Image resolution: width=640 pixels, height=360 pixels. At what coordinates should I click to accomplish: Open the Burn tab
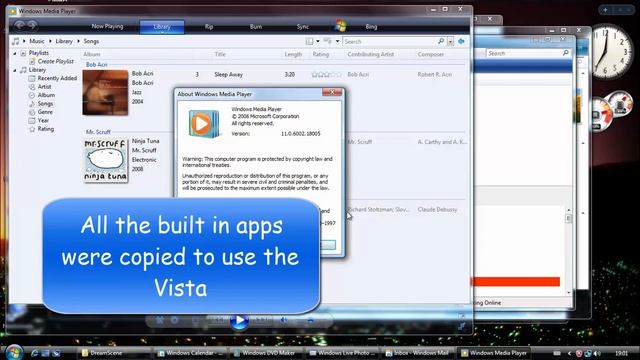256,27
